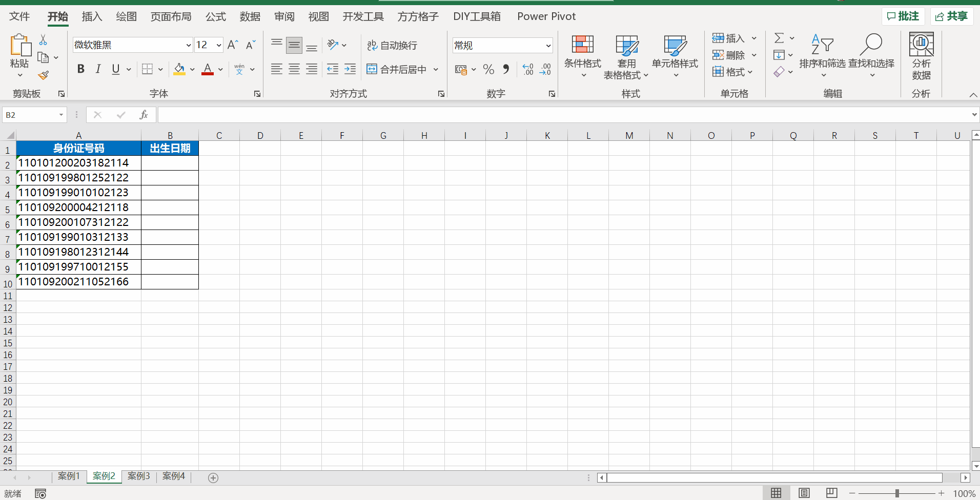Toggle Bold formatting
This screenshot has width=980, height=500.
click(80, 69)
